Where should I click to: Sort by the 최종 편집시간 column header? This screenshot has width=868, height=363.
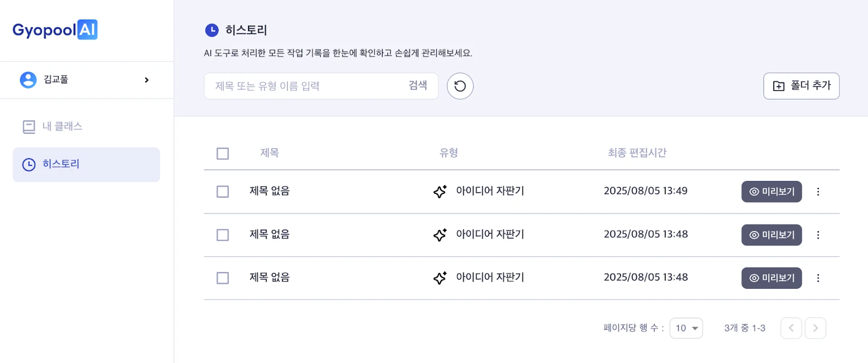(637, 153)
